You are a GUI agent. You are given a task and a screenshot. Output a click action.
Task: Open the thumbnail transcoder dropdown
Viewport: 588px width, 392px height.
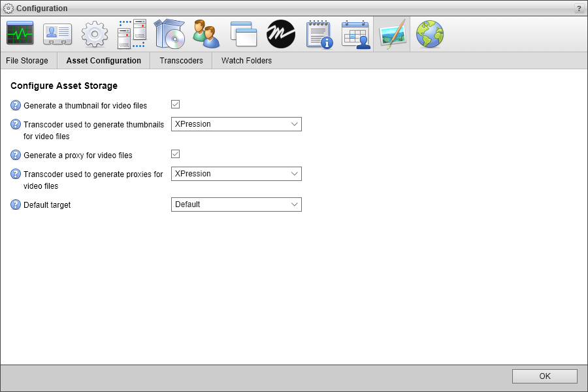(294, 123)
